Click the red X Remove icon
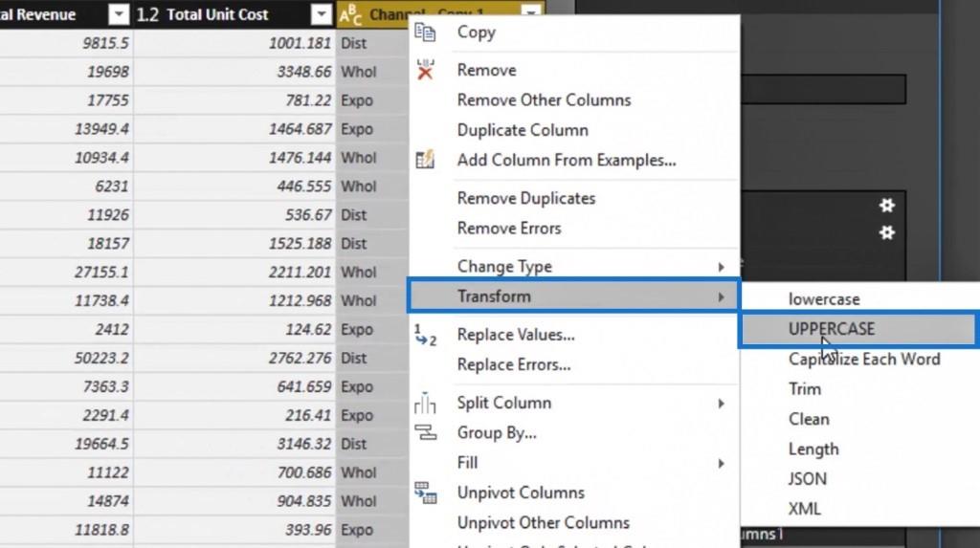The width and height of the screenshot is (980, 548). 425,70
